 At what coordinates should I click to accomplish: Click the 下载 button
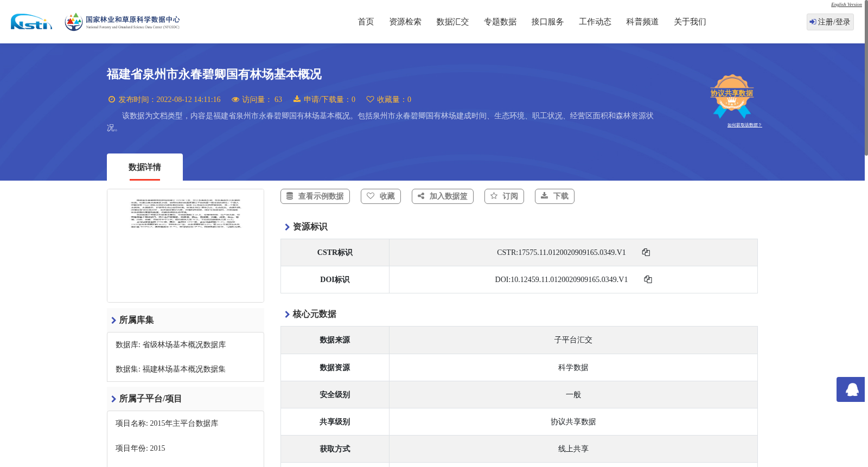(554, 196)
